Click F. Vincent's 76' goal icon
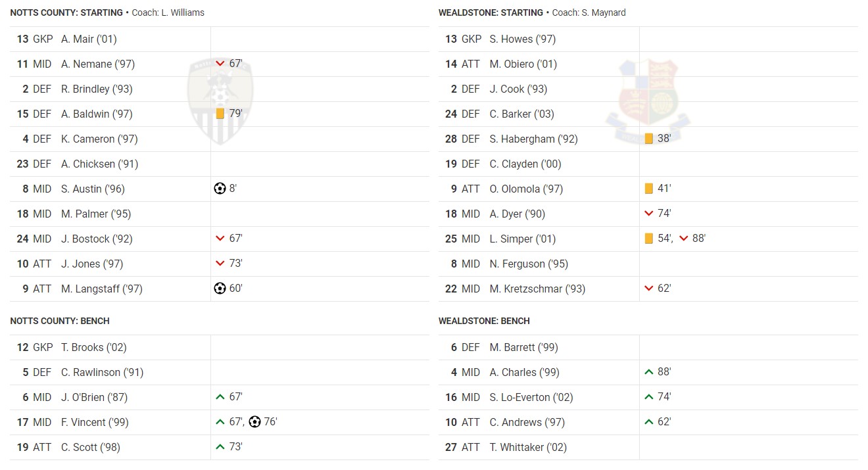This screenshot has height=470, width=868. pyautogui.click(x=255, y=422)
